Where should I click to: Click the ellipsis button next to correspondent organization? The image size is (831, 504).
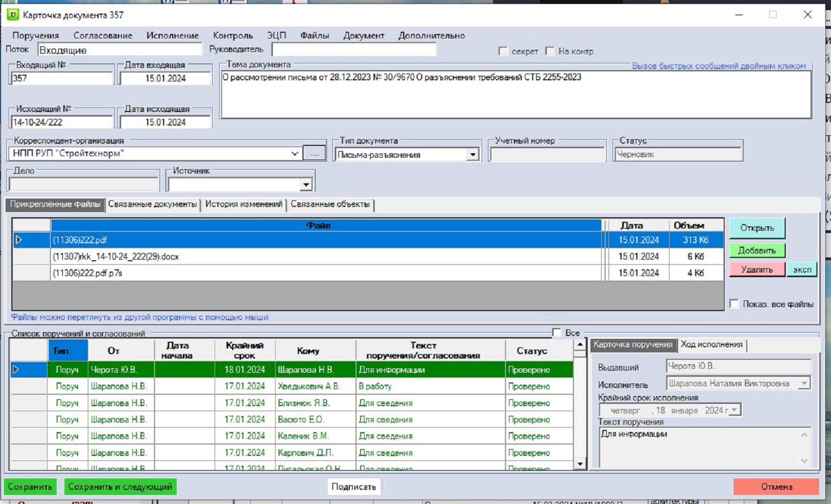tap(314, 153)
